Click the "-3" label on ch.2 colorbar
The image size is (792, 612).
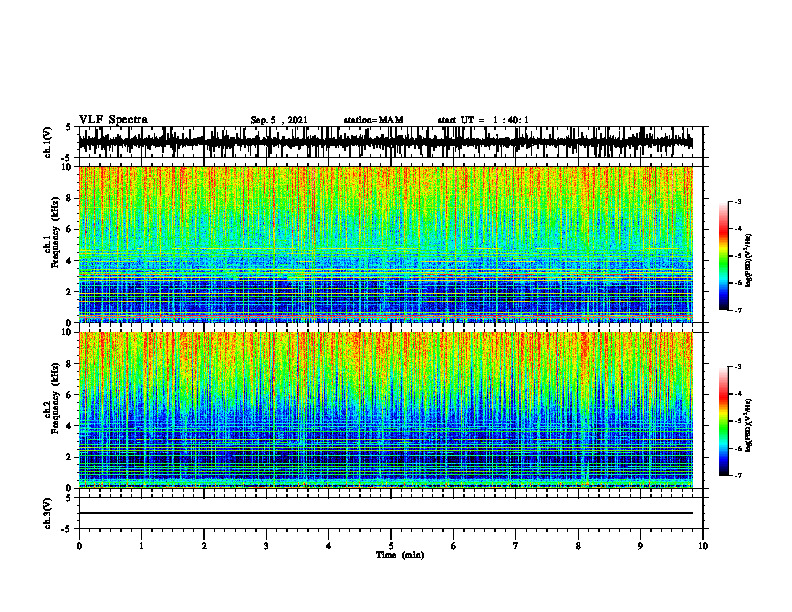(738, 367)
